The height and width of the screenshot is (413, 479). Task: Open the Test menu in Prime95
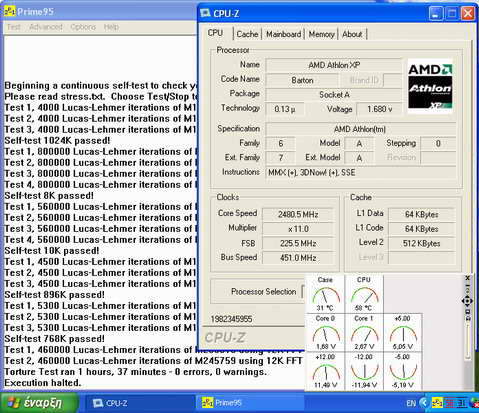click(x=14, y=27)
